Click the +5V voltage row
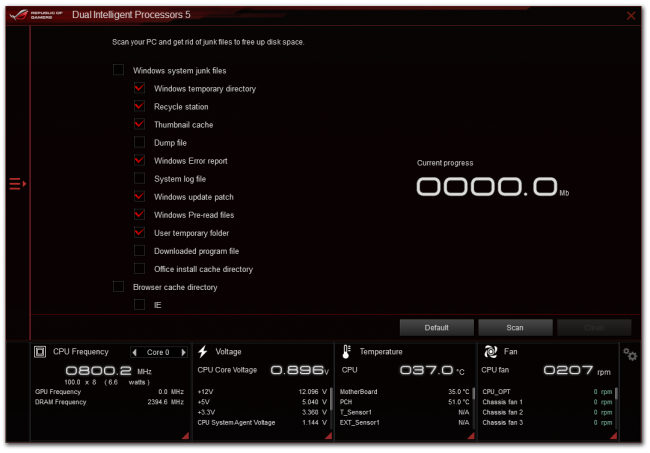Screen dimensions: 650x453 [262, 402]
